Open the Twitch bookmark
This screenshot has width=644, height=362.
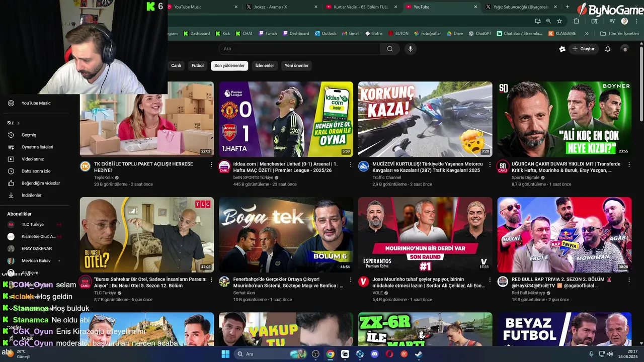coord(268,33)
